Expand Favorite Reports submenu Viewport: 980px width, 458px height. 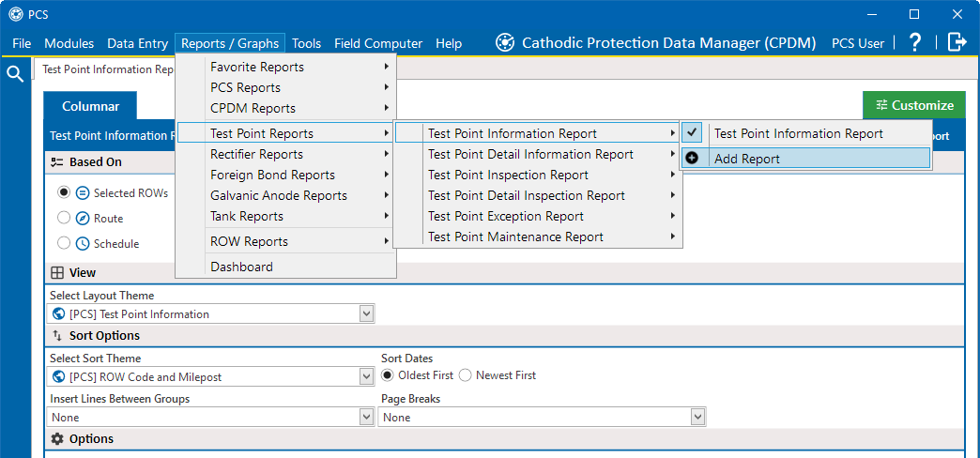click(x=285, y=67)
